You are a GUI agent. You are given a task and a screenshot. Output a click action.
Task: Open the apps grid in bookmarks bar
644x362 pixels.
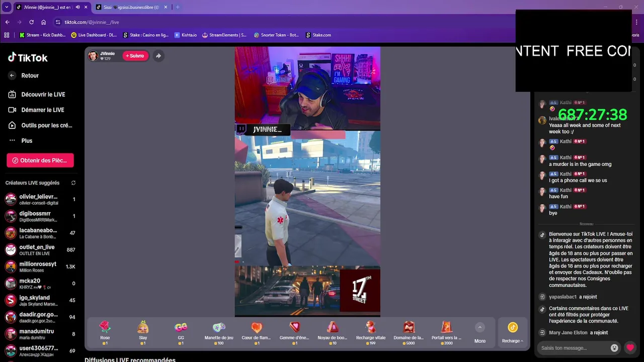(7, 35)
